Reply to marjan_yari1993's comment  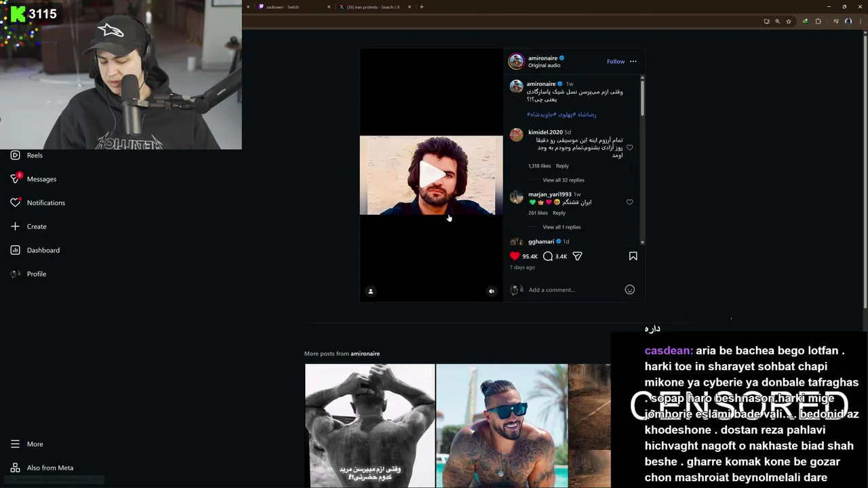click(559, 213)
